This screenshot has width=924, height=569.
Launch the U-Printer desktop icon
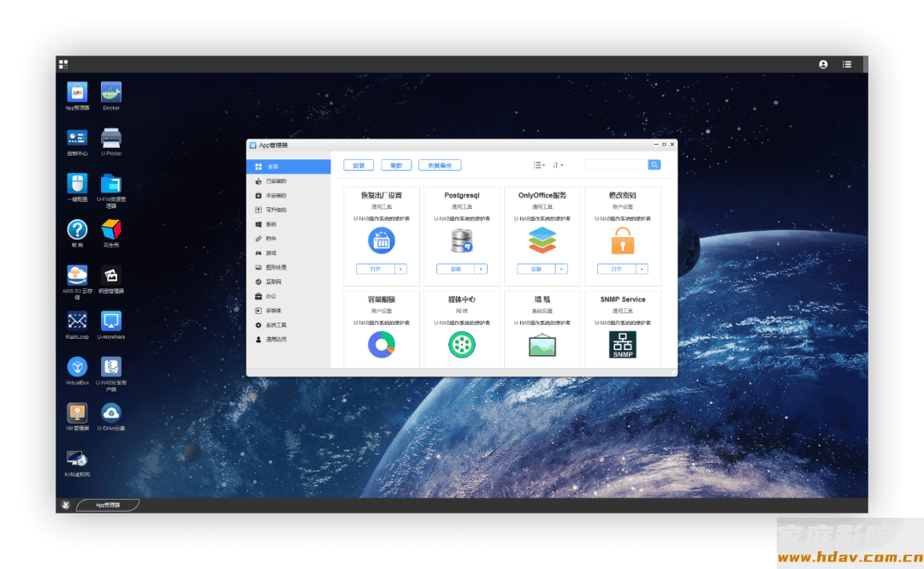(111, 138)
